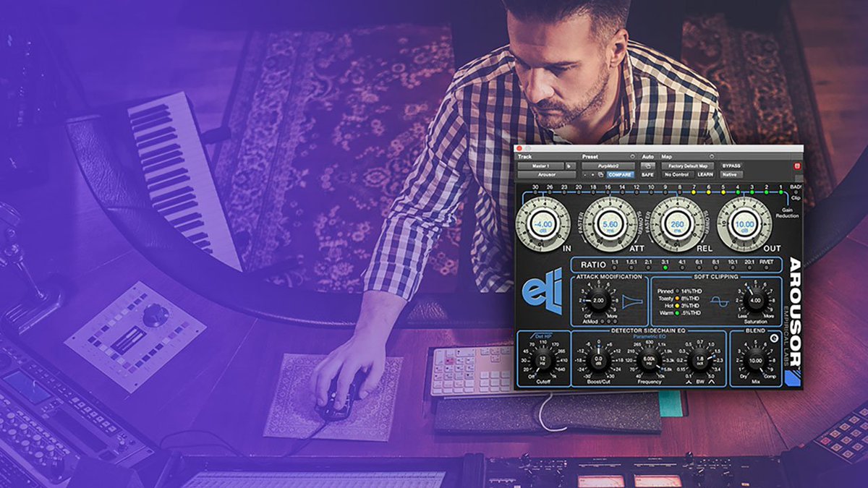Click the No Control button
Image resolution: width=868 pixels, height=488 pixels.
[x=676, y=174]
